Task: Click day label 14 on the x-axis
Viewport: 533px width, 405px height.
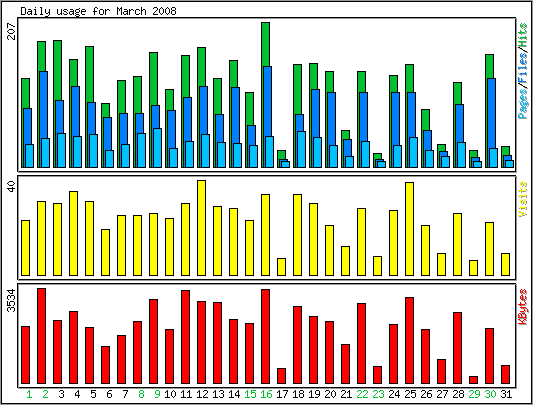Action: (x=234, y=394)
